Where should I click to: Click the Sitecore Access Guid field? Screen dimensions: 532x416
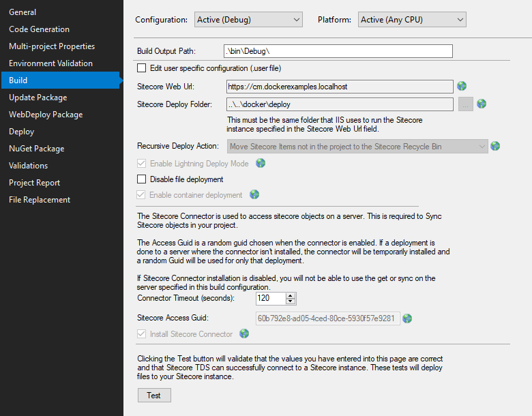(x=328, y=318)
